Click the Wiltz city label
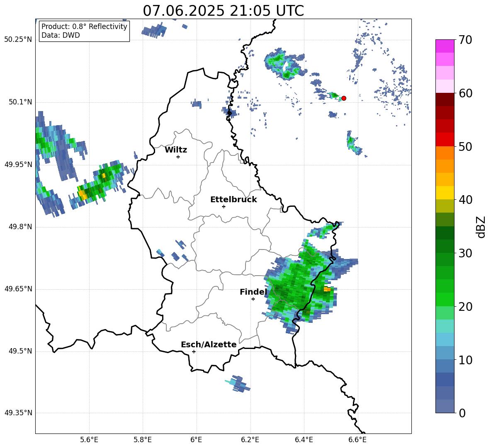The width and height of the screenshot is (491, 448). (x=176, y=150)
